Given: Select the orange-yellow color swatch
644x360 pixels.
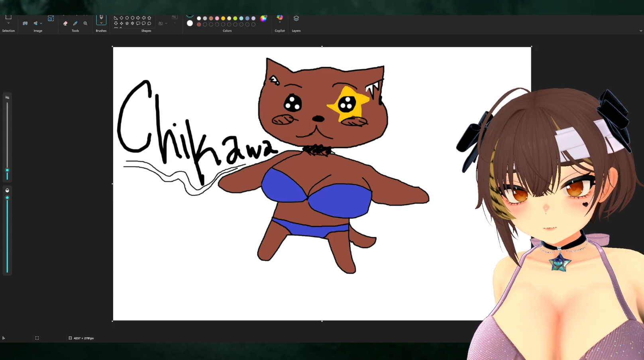Looking at the screenshot, I should click(x=223, y=18).
